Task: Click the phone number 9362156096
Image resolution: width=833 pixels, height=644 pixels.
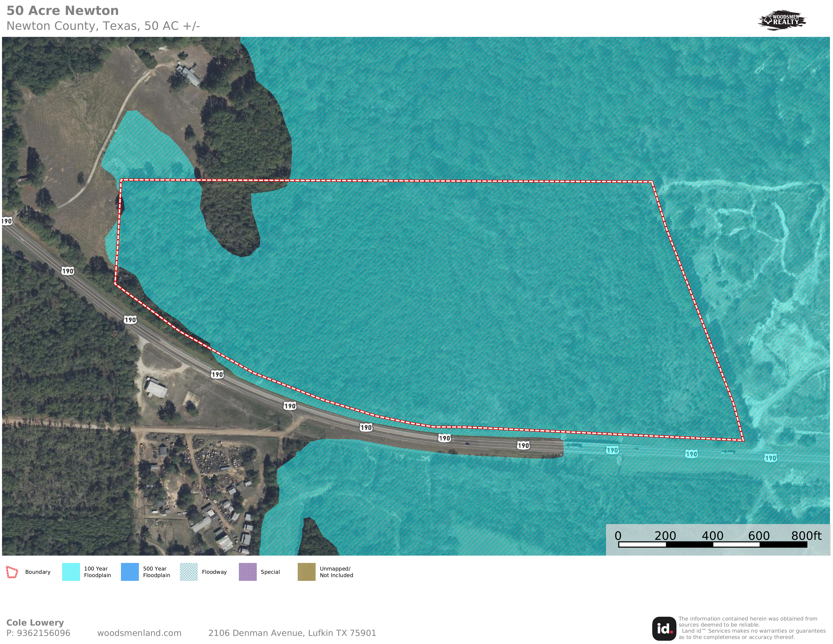Action: (x=44, y=633)
